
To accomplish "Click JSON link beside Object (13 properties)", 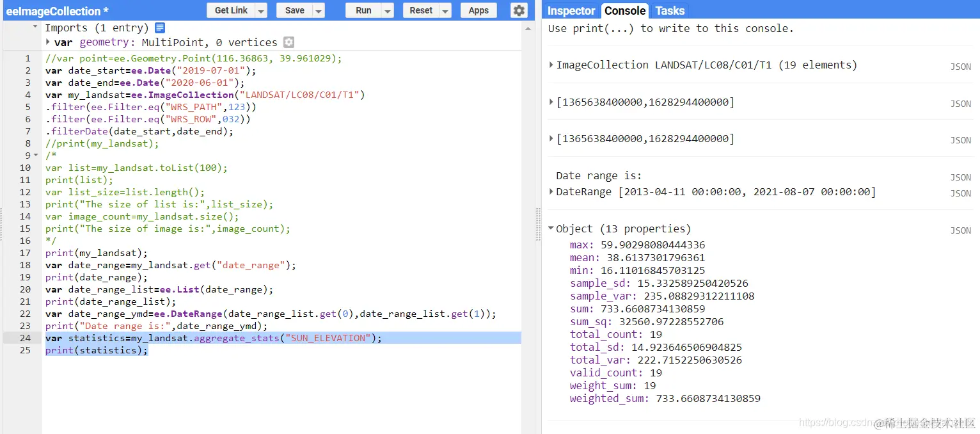I will click(960, 230).
